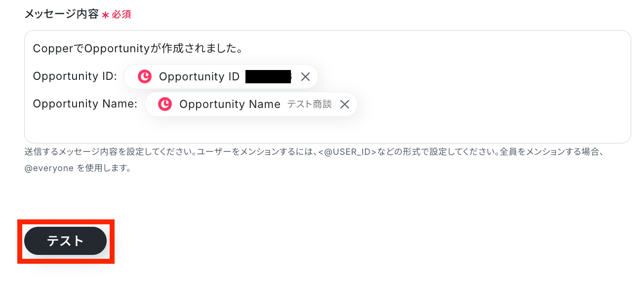The height and width of the screenshot is (282, 644).
Task: Click the redacted value in Opportunity ID chip
Action: click(268, 76)
